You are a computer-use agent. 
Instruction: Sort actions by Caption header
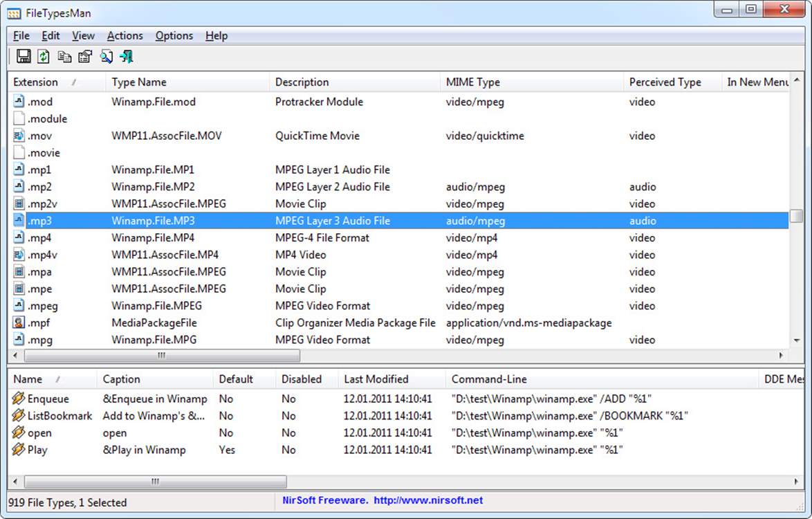click(156, 379)
